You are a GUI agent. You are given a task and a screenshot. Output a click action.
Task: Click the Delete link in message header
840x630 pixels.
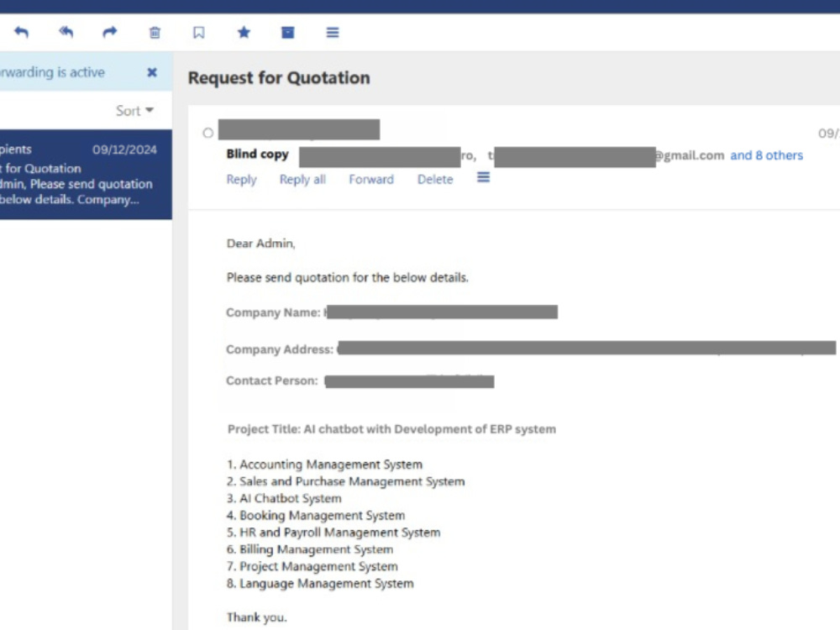[435, 180]
